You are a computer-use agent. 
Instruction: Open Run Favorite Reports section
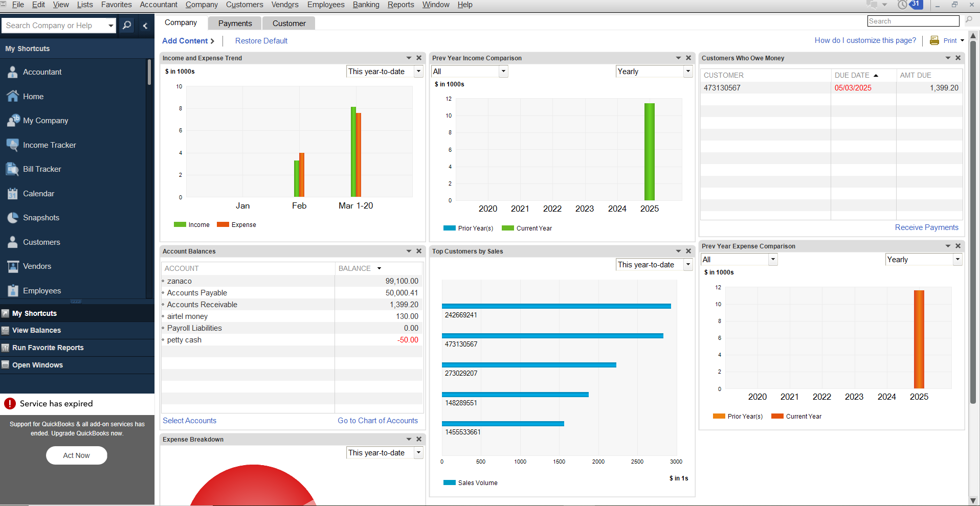(77, 348)
